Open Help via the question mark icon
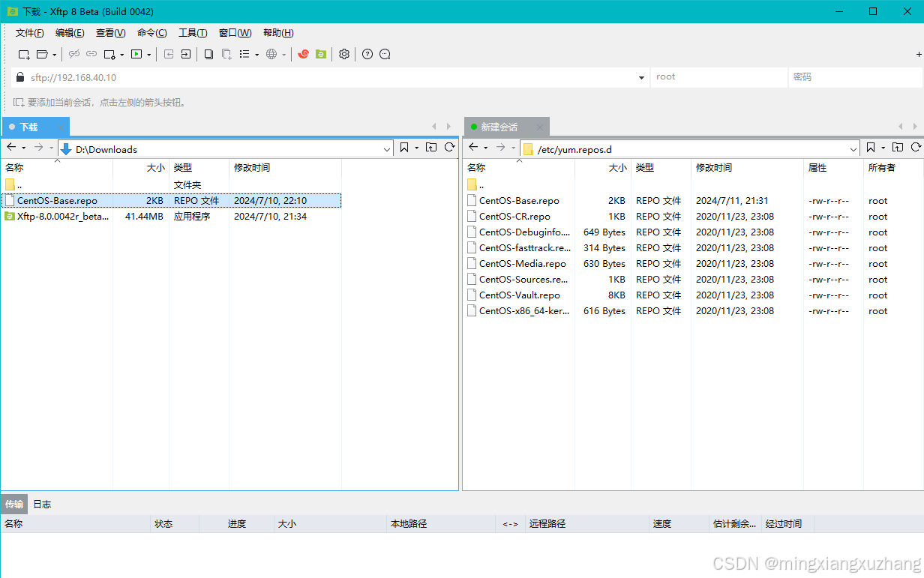 pos(367,54)
